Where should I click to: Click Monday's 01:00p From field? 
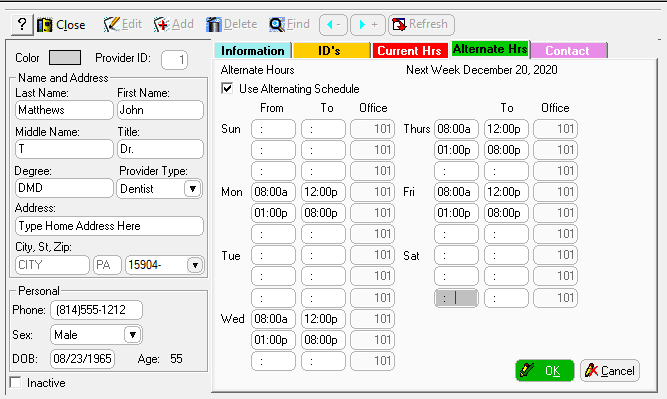click(273, 213)
